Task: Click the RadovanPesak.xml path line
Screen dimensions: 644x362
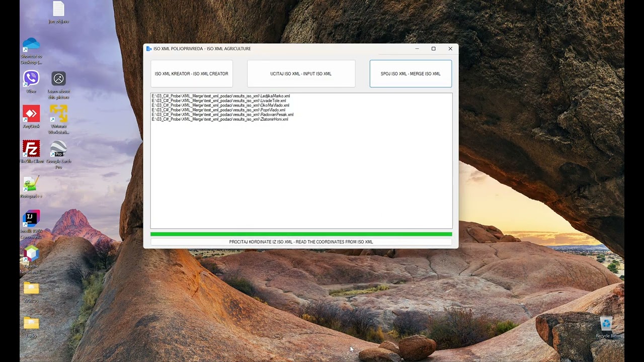Action: [x=222, y=115]
